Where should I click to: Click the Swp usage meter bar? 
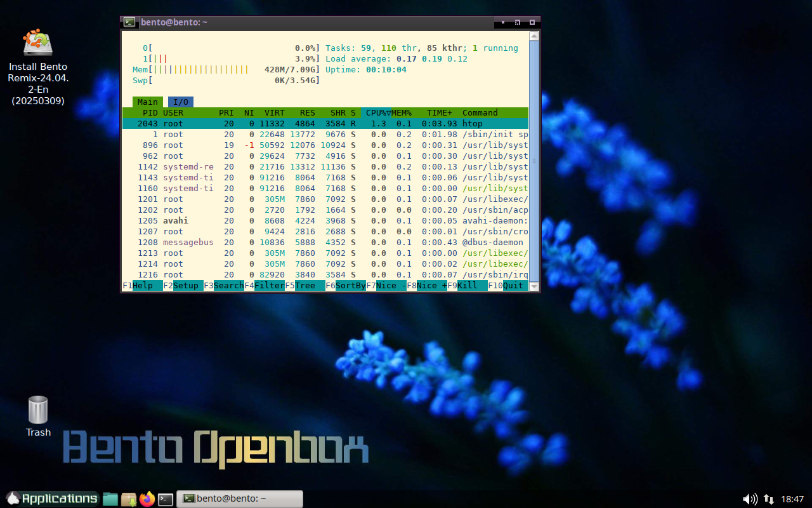click(226, 80)
